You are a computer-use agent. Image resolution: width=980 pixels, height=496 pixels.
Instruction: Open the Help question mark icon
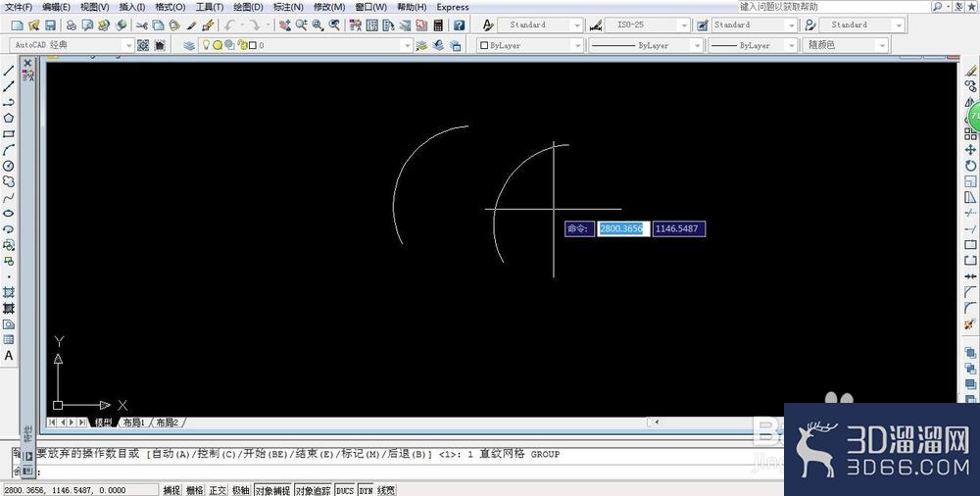point(460,25)
